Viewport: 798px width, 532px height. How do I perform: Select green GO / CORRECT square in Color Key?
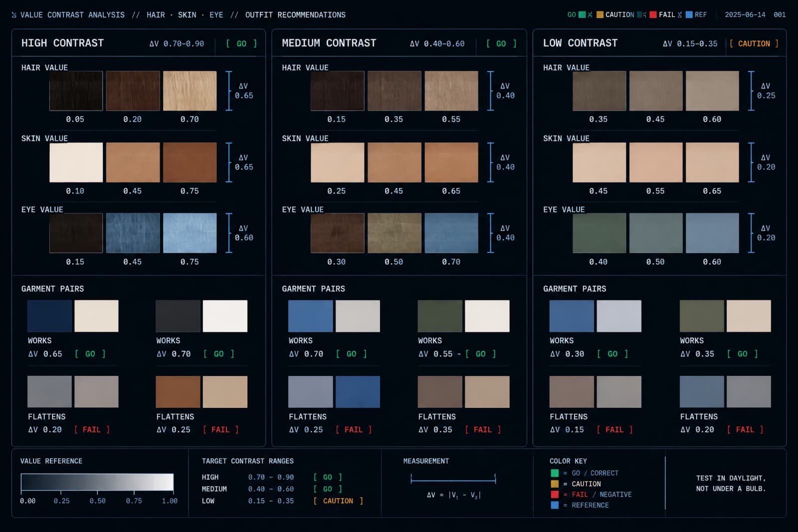555,473
